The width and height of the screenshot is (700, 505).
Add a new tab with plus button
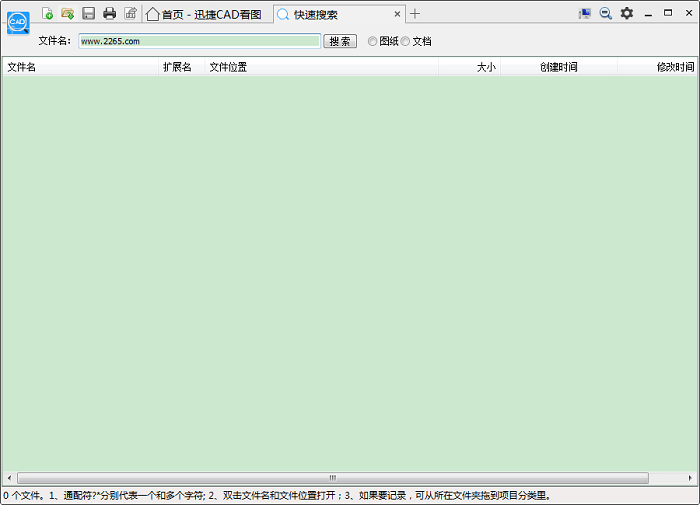(415, 14)
